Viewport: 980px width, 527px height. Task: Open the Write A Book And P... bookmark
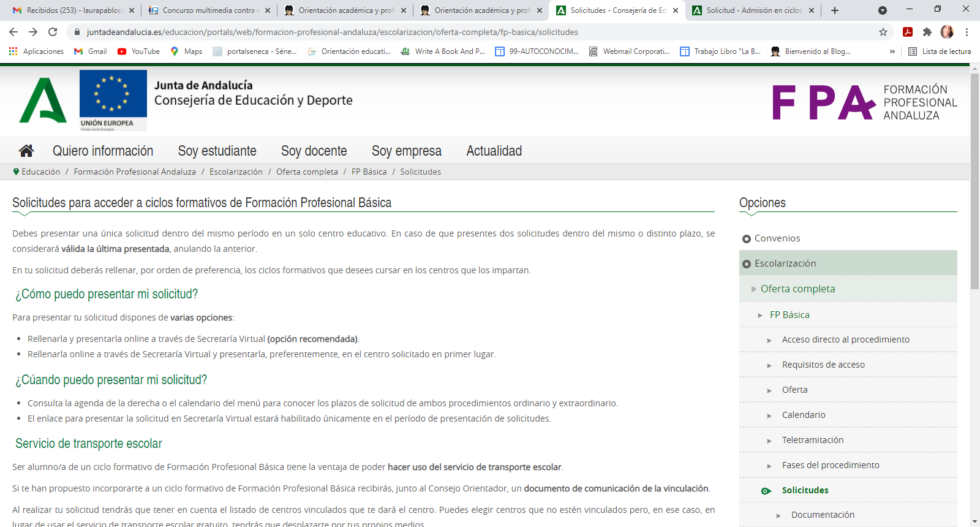tap(443, 51)
